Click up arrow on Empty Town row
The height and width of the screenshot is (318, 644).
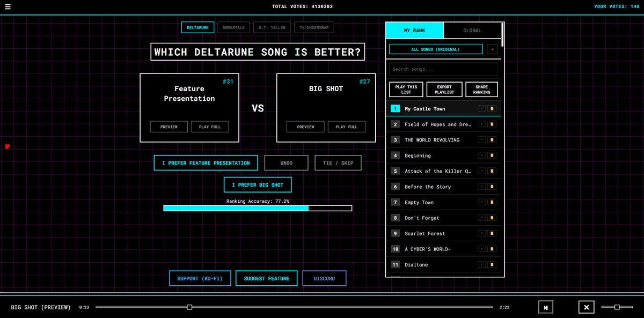pos(482,202)
